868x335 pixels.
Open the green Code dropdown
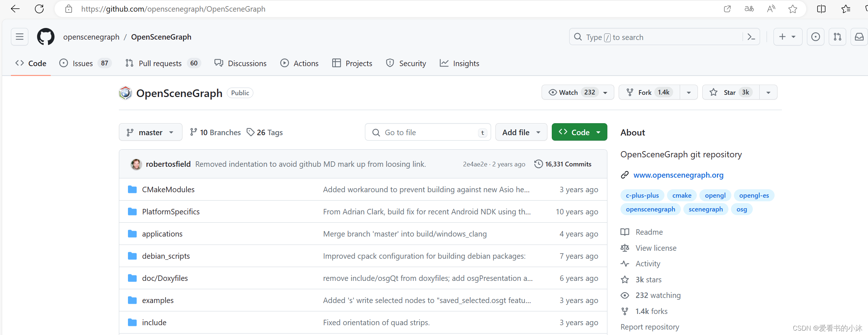point(579,132)
